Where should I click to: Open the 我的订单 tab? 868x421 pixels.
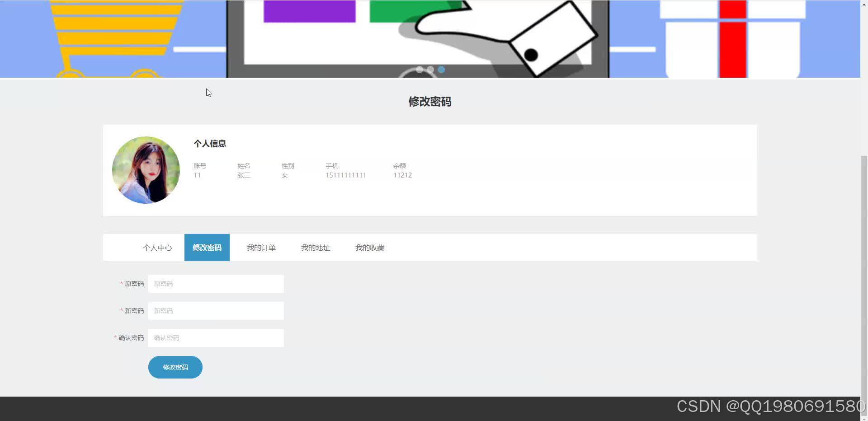(x=261, y=247)
